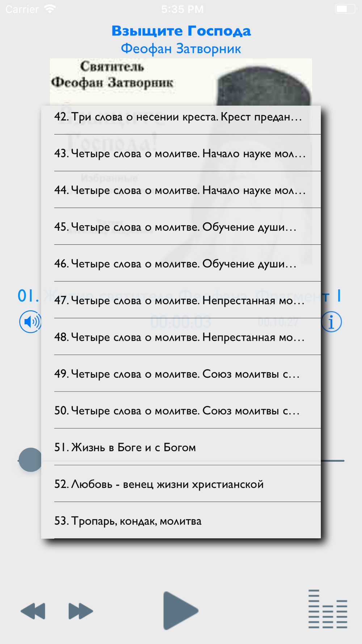The width and height of the screenshot is (362, 644).
Task: Tap the volume speaker icon
Action: [30, 322]
